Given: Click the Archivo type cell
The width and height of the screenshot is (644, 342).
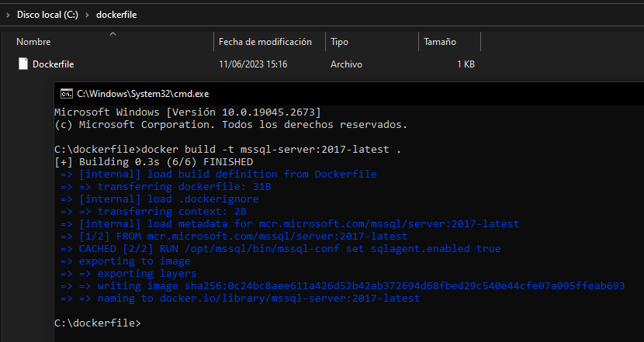Looking at the screenshot, I should tap(347, 64).
